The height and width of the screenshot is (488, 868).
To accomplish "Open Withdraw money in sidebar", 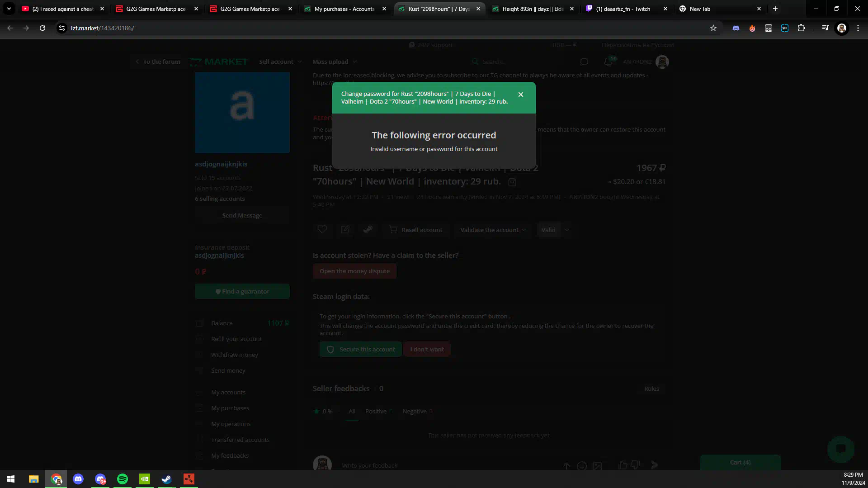I will (x=234, y=355).
